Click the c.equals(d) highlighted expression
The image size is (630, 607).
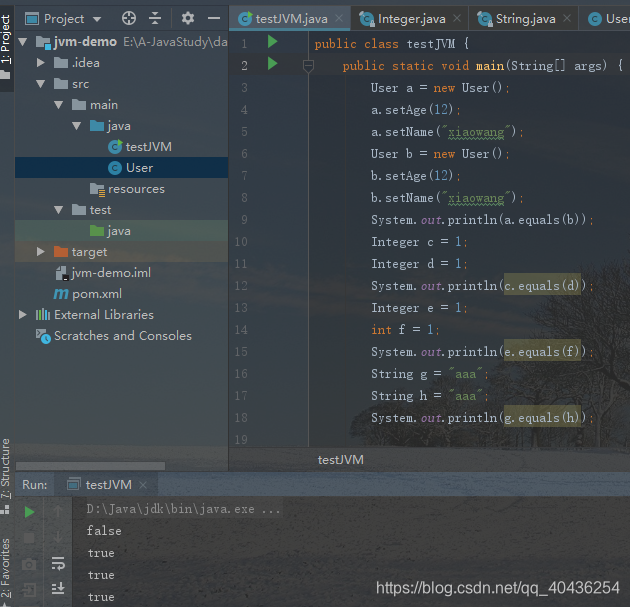(542, 285)
